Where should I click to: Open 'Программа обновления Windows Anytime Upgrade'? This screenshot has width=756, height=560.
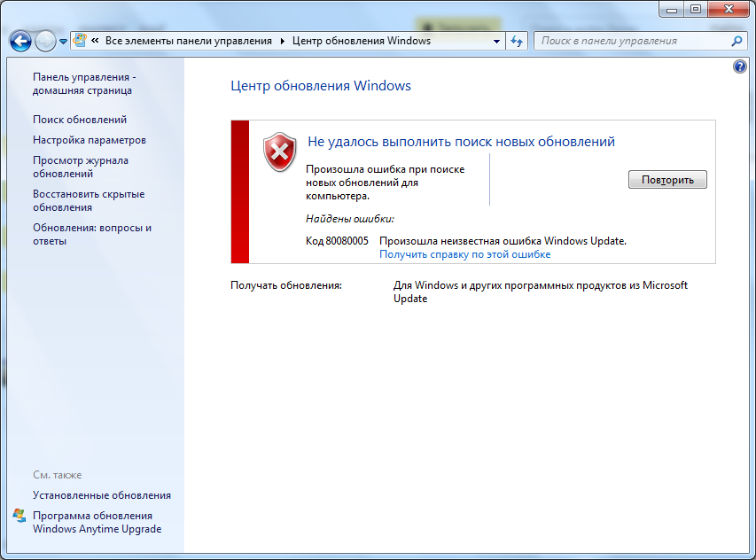coord(97,523)
